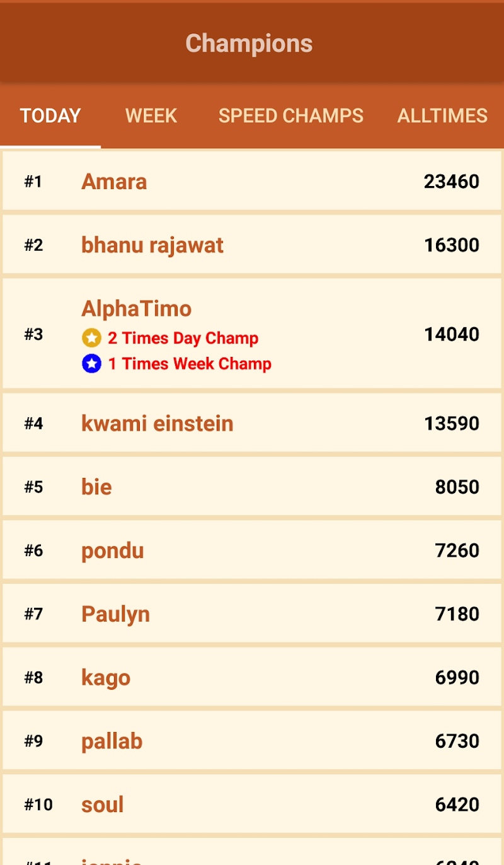Viewport: 504px width, 865px height.
Task: Select the SPEED CHAMPS tab
Action: [x=290, y=116]
